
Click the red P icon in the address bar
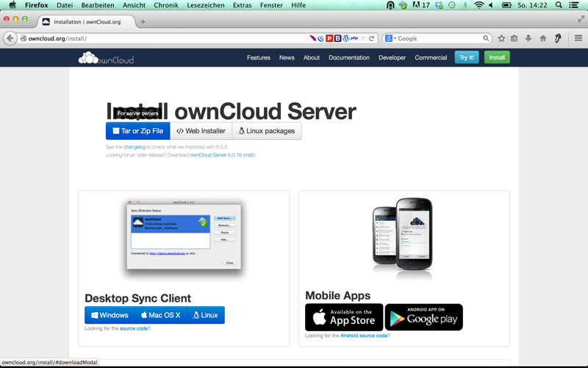coord(329,38)
